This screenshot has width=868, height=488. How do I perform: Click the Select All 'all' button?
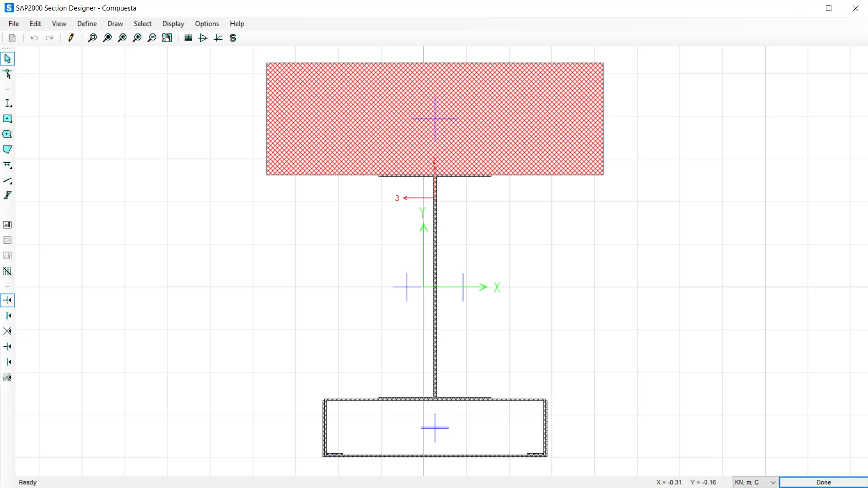[x=7, y=225]
